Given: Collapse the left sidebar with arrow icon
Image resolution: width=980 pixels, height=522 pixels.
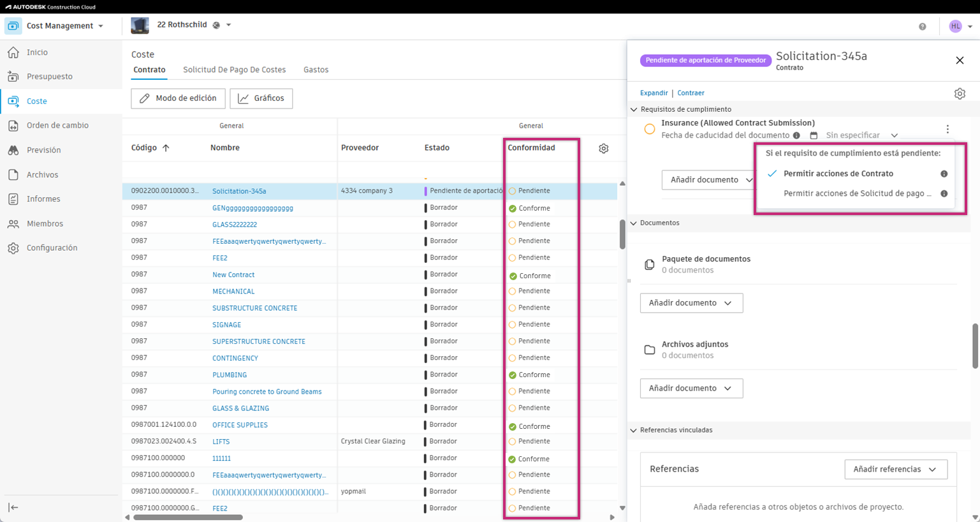Looking at the screenshot, I should pos(13,507).
